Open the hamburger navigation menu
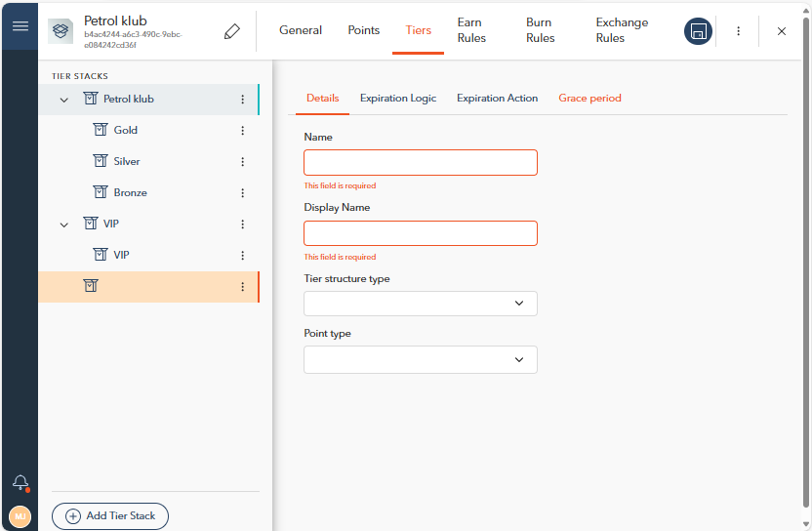 (20, 26)
